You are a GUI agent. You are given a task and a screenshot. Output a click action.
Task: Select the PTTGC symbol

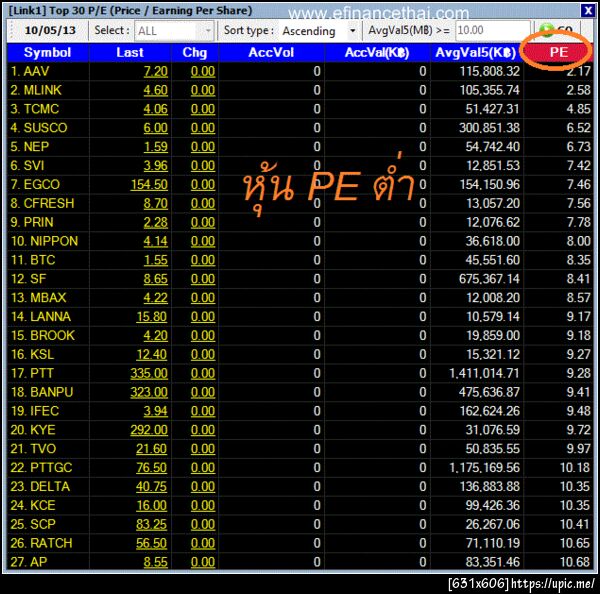[51, 467]
